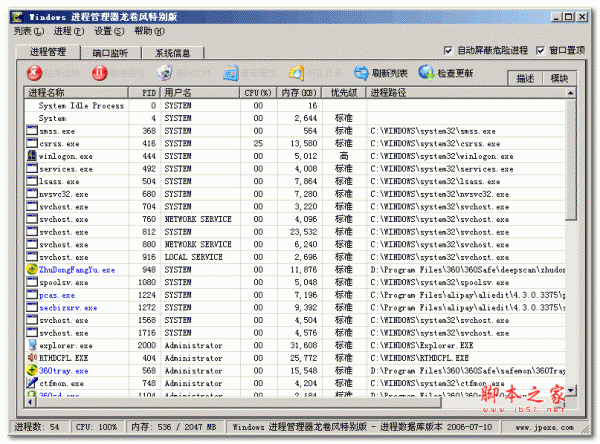Viewport: 600px width, 444px height.
Task: Click the 刷新列表 refresh list icon
Action: point(361,73)
